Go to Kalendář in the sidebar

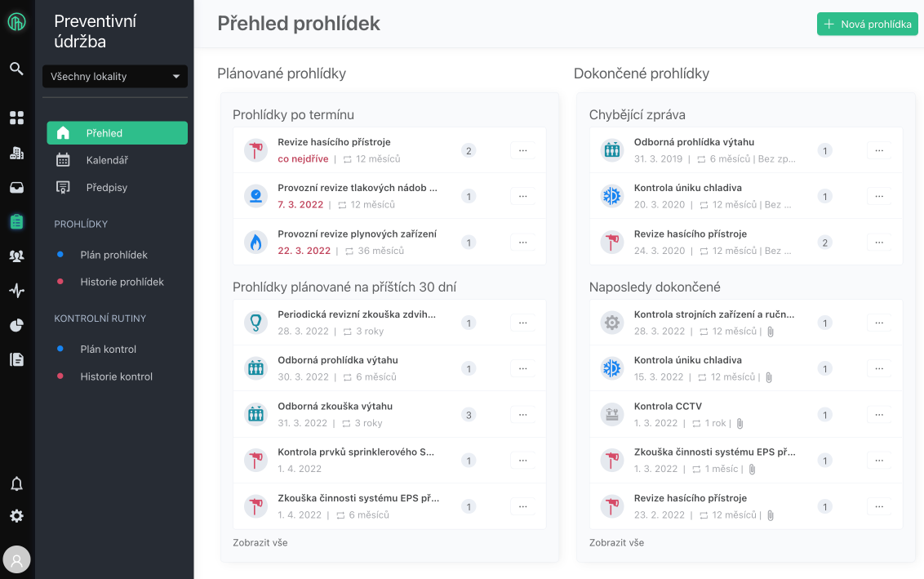click(107, 160)
